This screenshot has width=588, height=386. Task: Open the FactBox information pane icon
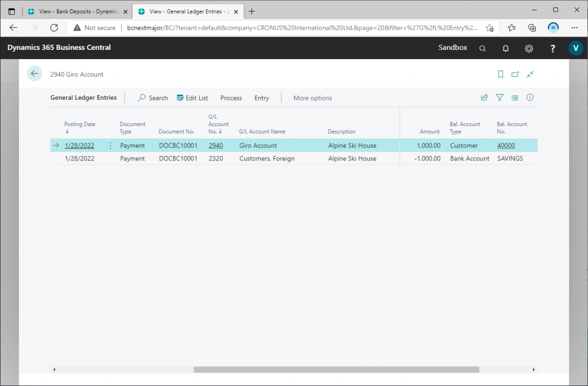click(x=530, y=98)
